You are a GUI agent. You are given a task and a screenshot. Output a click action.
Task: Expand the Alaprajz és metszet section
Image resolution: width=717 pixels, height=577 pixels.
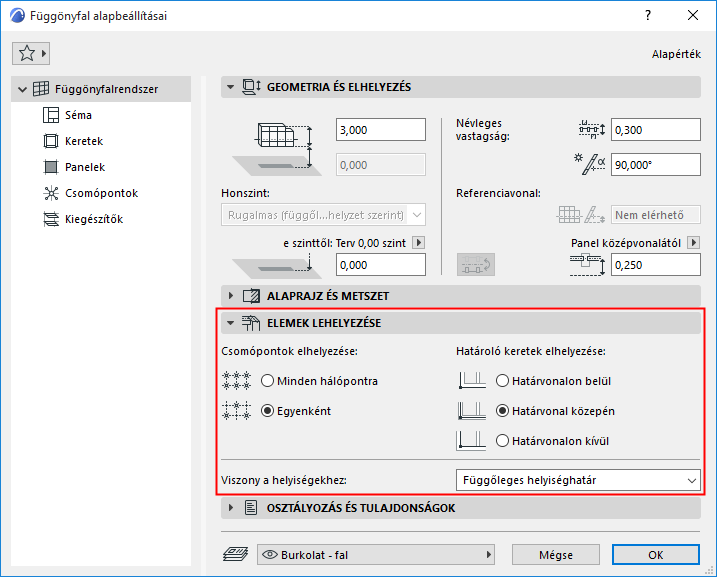(230, 296)
